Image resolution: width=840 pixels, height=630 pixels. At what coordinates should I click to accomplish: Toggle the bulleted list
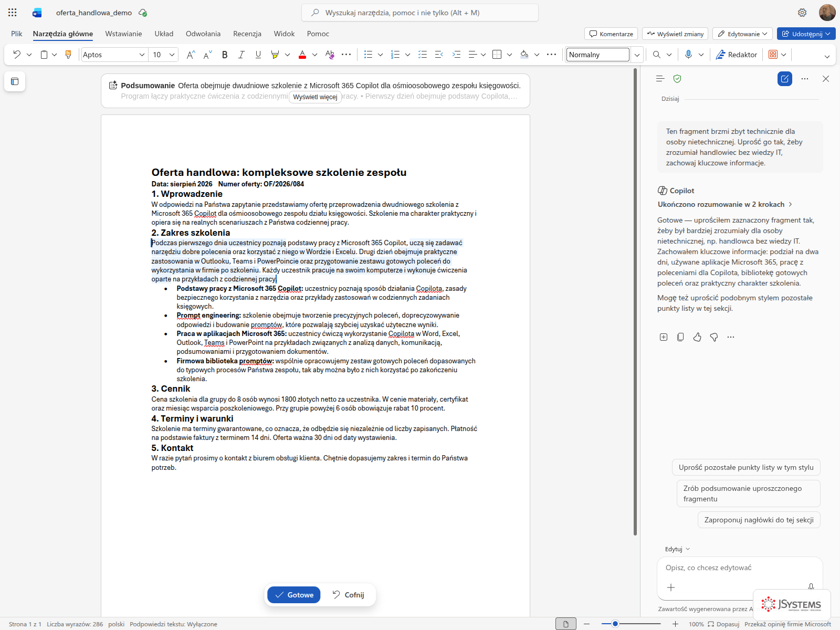point(369,55)
